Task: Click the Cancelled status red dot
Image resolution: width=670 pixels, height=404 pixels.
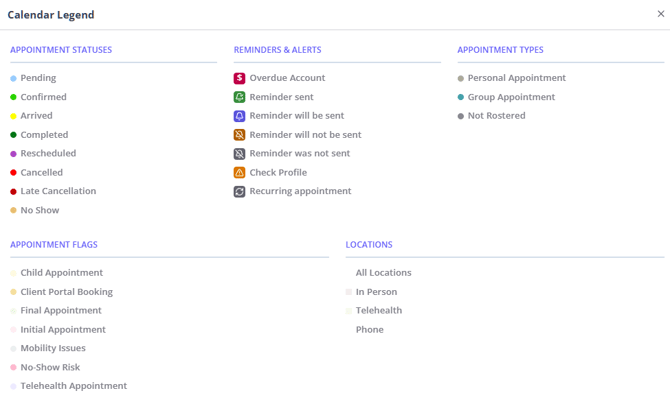Action: (x=13, y=172)
